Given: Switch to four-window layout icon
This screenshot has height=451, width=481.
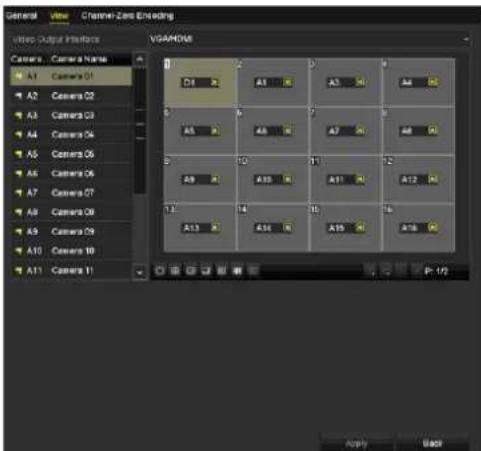Looking at the screenshot, I should pos(174,271).
